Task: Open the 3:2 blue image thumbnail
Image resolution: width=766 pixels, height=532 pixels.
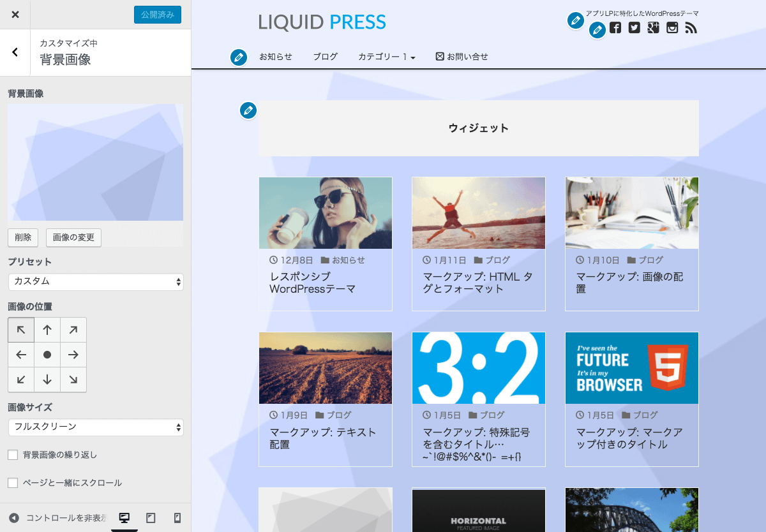Action: 479,368
